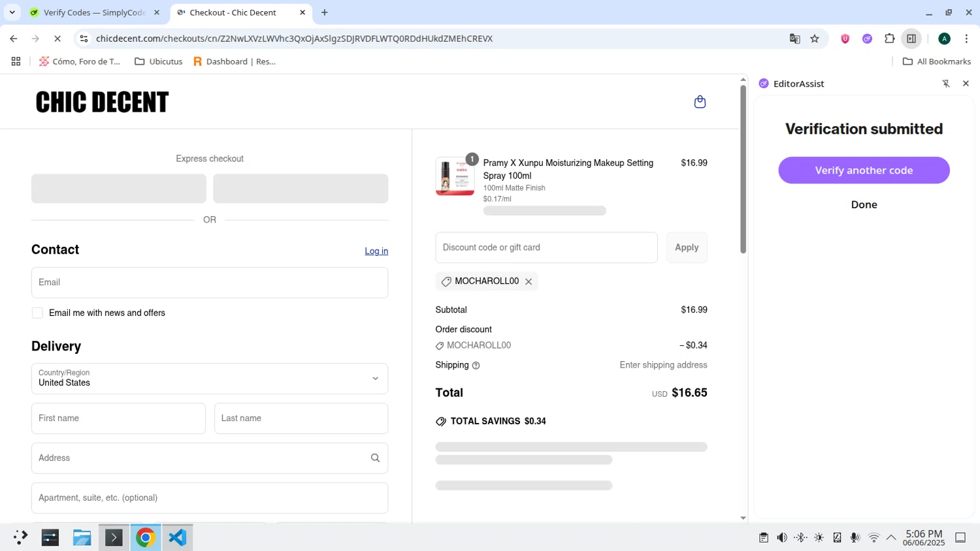
Task: Focus the Discount code or gift card field
Action: click(x=547, y=247)
